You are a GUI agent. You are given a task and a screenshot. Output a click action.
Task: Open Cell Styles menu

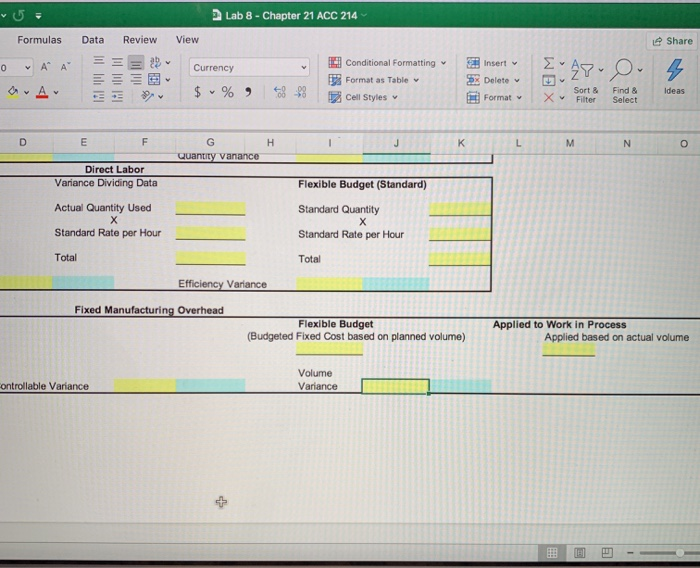coord(362,97)
